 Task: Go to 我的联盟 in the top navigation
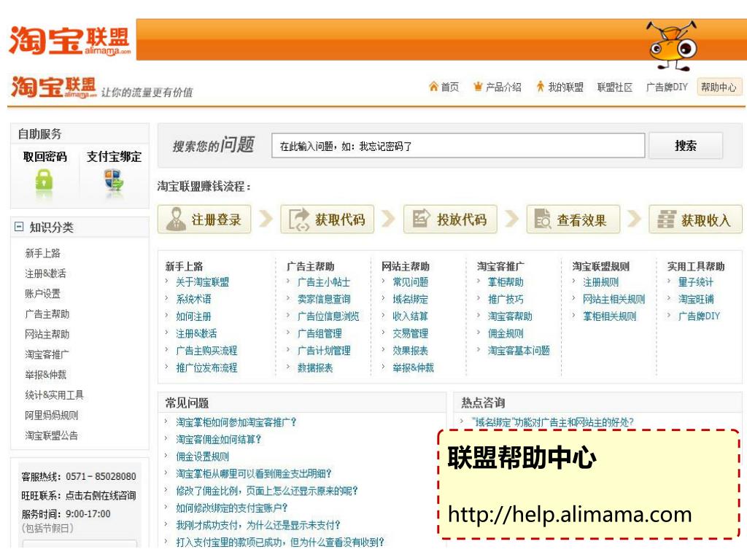[x=565, y=87]
